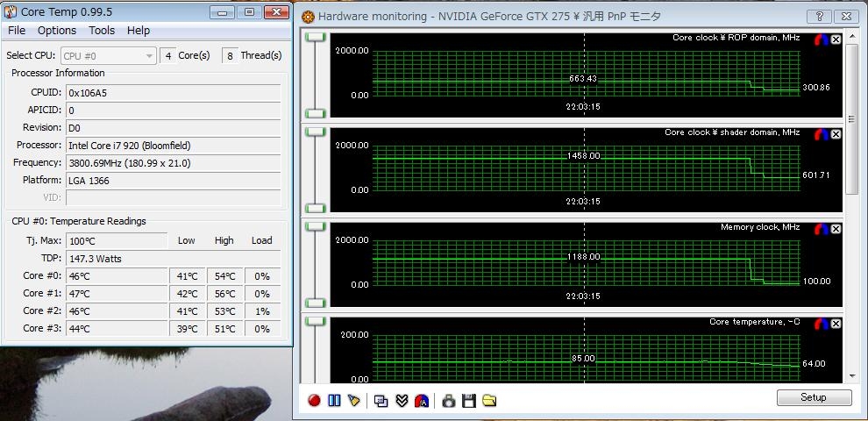Click magnet icon on Core clock ROP graph
This screenshot has width=868, height=421.
(822, 39)
